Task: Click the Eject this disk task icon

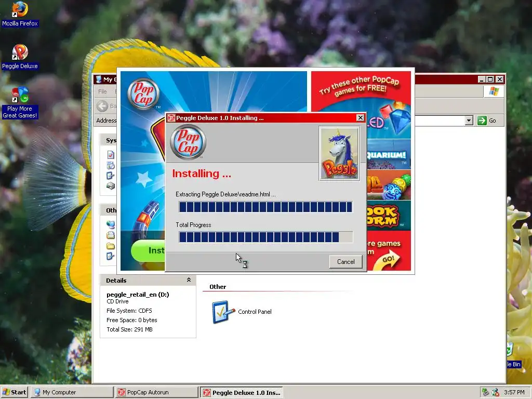Action: 111,186
